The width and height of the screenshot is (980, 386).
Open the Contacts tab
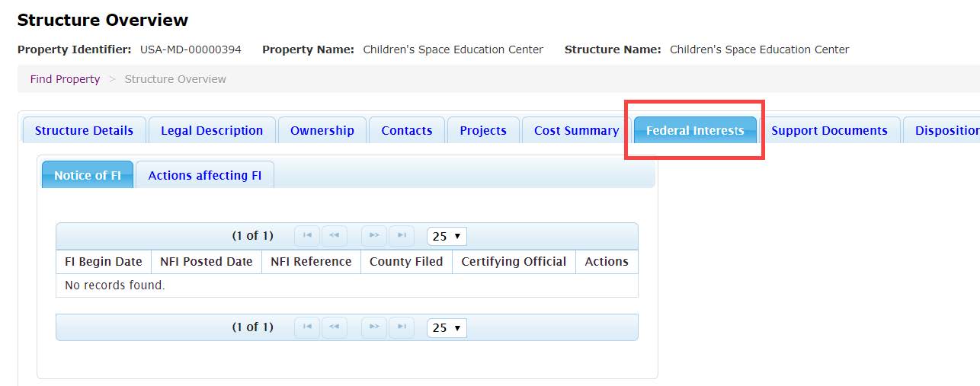tap(406, 130)
